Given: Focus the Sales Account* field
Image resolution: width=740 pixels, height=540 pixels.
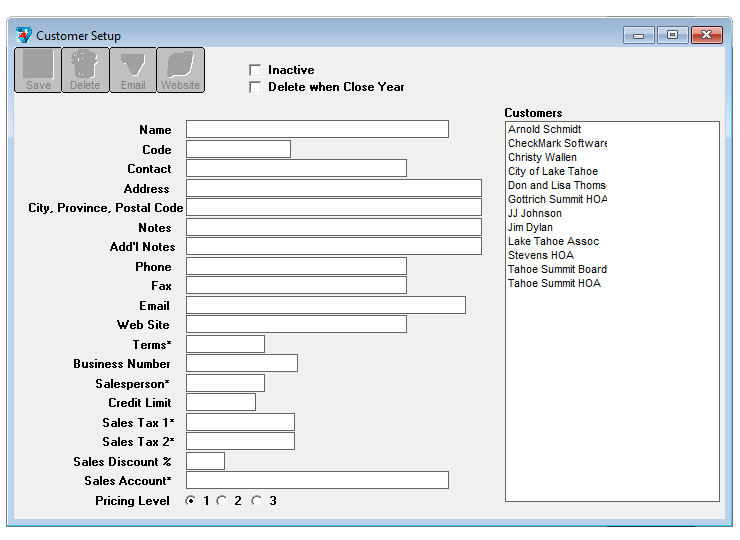Looking at the screenshot, I should pyautogui.click(x=317, y=480).
